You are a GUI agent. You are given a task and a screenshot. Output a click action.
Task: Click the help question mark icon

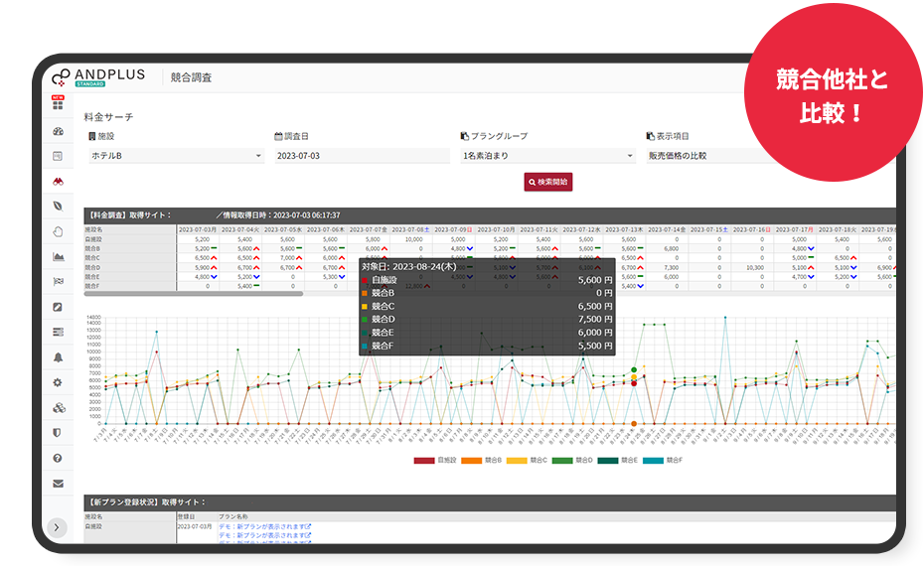(58, 458)
